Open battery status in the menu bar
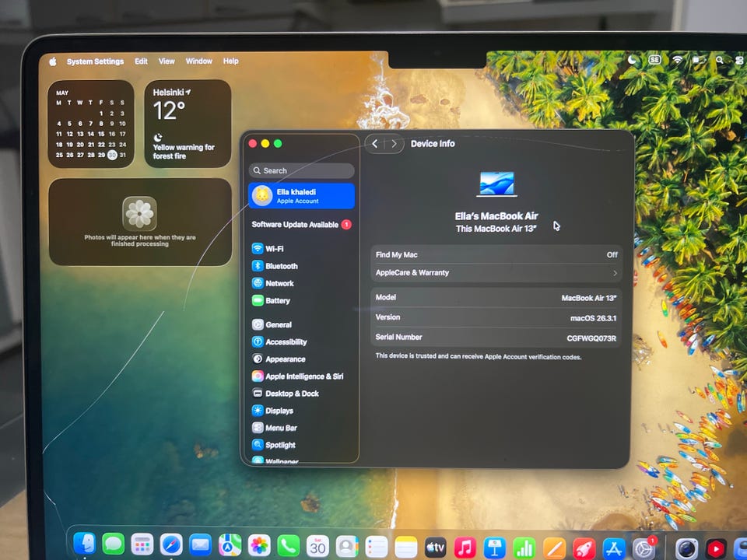 pyautogui.click(x=699, y=60)
